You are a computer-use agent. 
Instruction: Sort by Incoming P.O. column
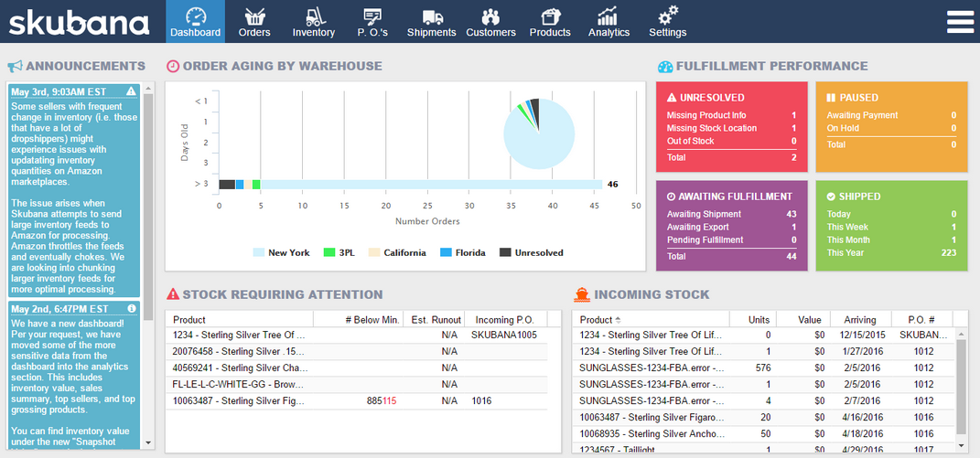pyautogui.click(x=506, y=319)
